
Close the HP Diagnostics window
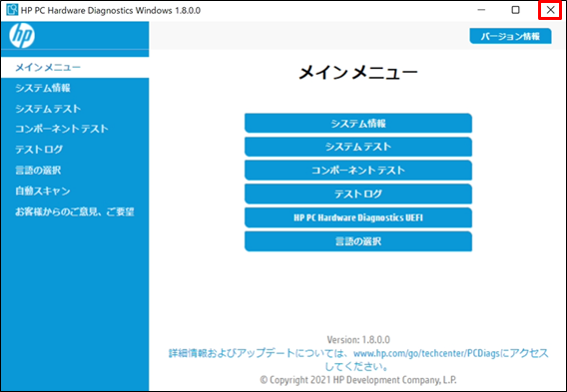coord(550,10)
